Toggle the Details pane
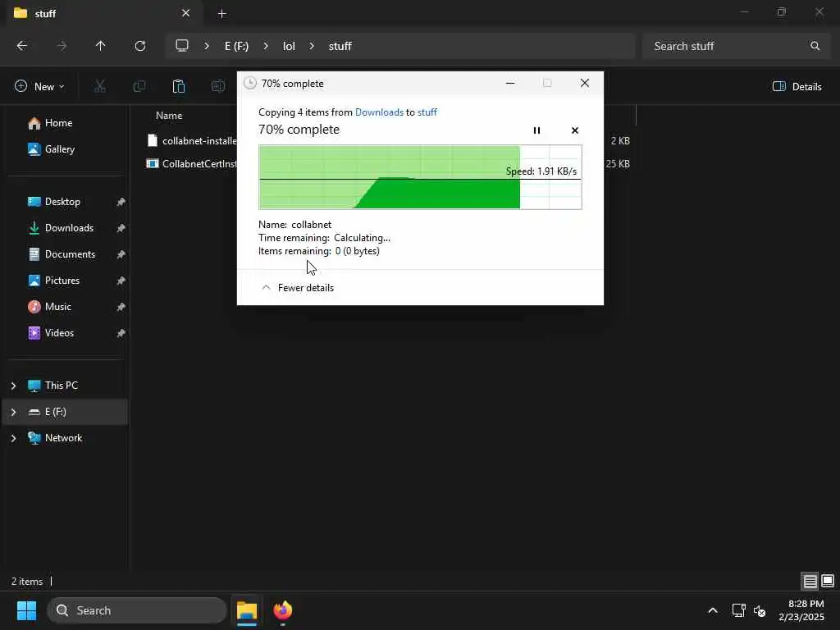The height and width of the screenshot is (630, 840). [797, 86]
